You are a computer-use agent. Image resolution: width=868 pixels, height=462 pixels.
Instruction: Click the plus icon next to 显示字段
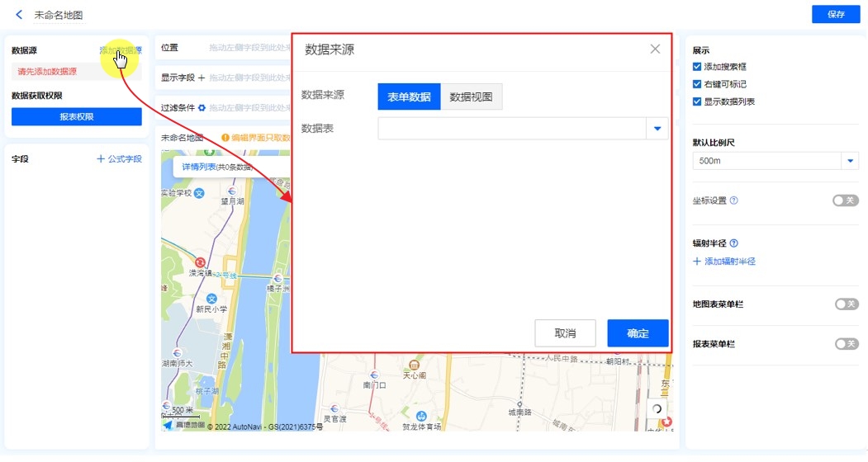coord(202,78)
